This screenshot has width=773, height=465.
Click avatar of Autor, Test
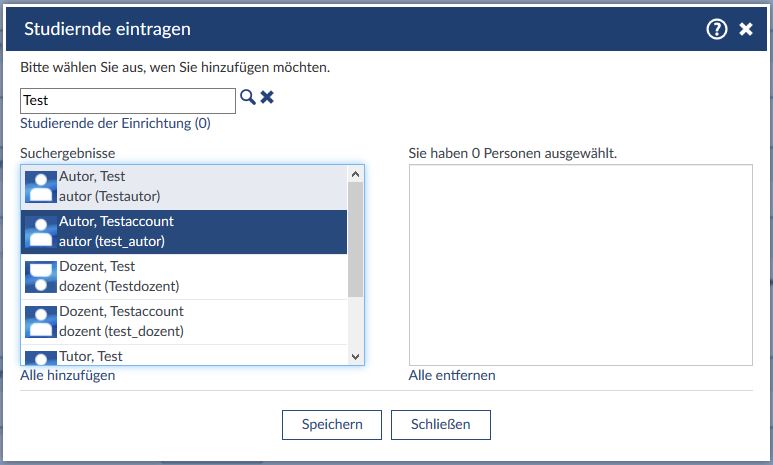pos(40,187)
